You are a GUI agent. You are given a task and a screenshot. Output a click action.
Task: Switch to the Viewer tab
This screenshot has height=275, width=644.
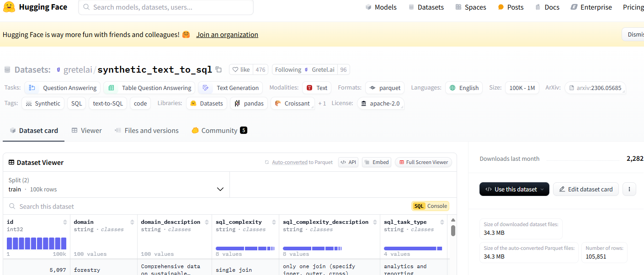86,130
